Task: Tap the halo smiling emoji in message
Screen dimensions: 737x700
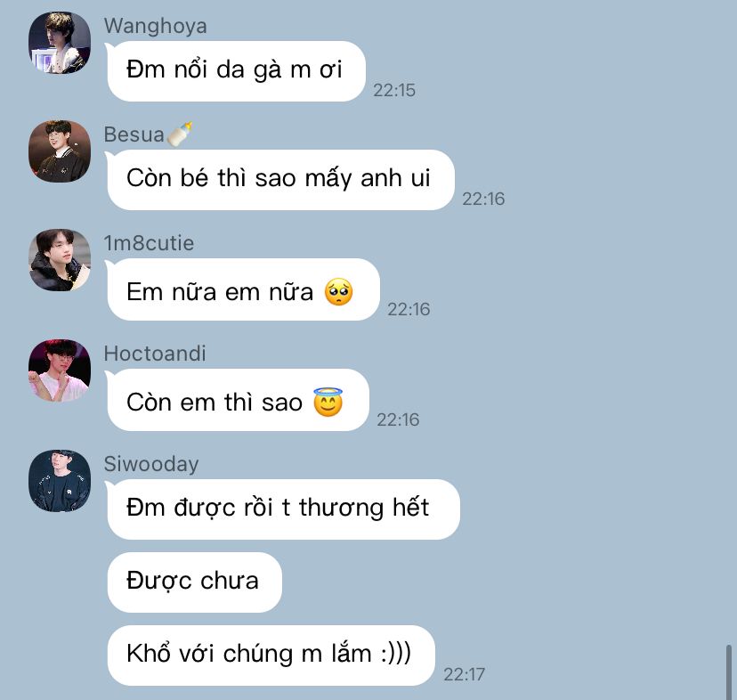Action: pyautogui.click(x=328, y=402)
